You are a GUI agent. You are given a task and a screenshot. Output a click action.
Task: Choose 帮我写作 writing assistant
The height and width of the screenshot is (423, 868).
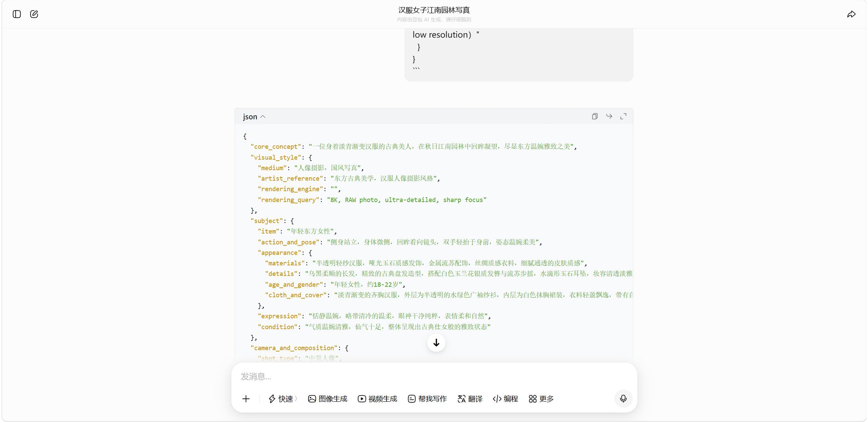(427, 399)
